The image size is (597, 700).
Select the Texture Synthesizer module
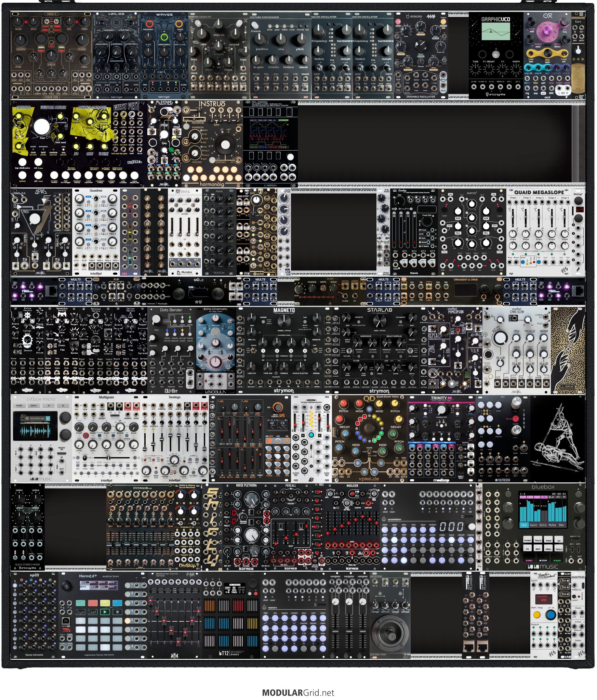(280, 56)
